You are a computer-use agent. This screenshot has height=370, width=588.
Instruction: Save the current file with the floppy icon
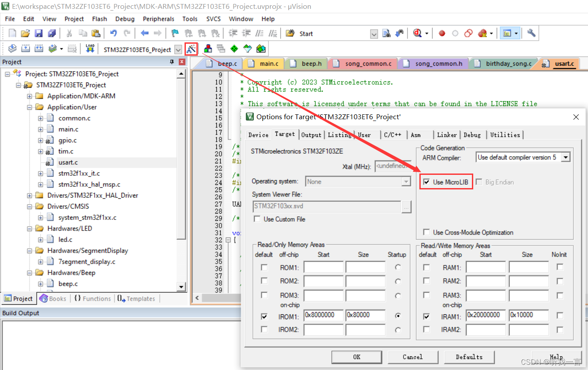[x=38, y=34]
